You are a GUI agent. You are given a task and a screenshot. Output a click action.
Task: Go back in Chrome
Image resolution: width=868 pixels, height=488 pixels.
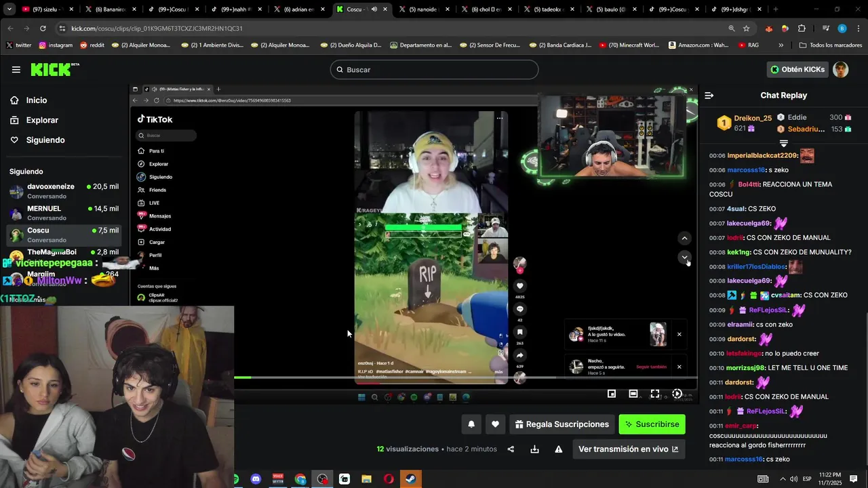pos(10,28)
